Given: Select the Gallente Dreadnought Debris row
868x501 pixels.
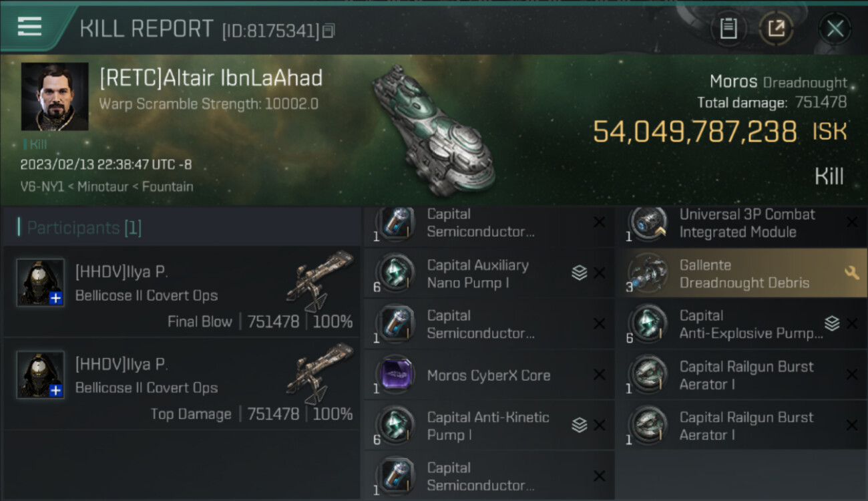Looking at the screenshot, I should coord(741,273).
